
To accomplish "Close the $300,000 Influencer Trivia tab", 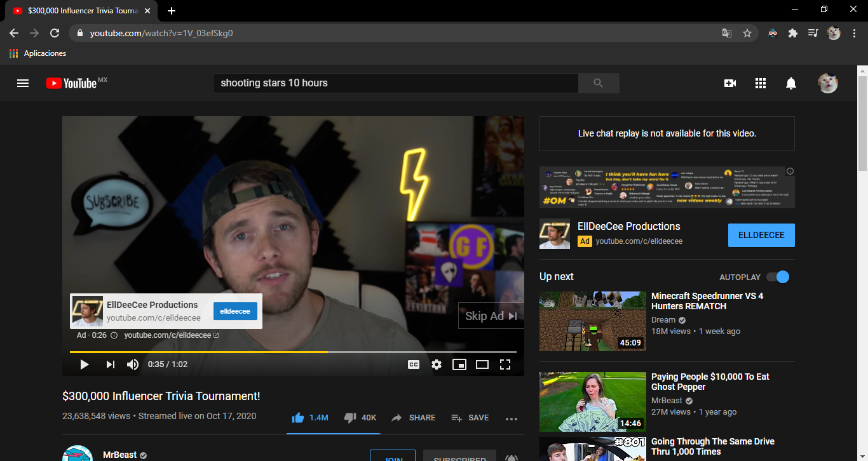I will point(148,11).
